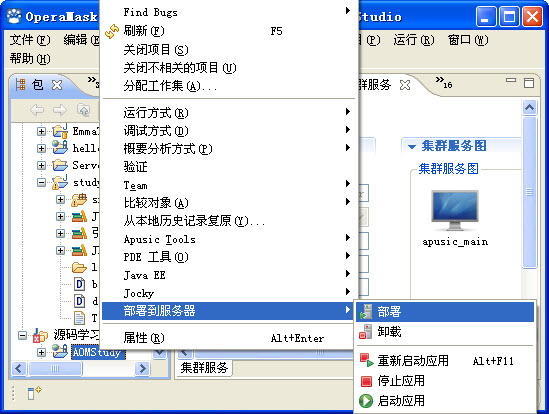Collapse the 源码学习 working set node
The height and width of the screenshot is (414, 549).
point(22,336)
